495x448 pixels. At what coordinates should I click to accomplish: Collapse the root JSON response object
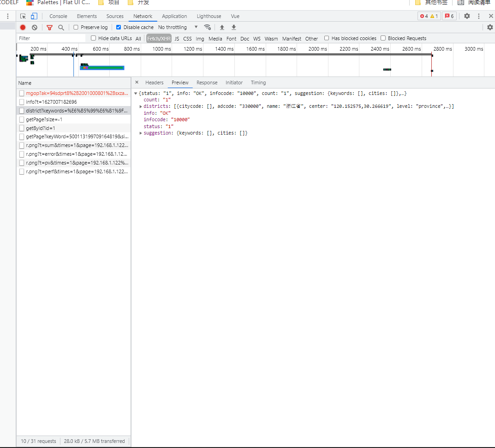[136, 94]
